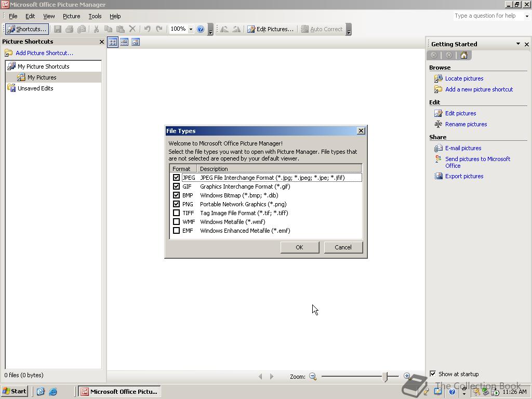The height and width of the screenshot is (399, 532).
Task: Click the zoom slider handle
Action: tap(385, 376)
